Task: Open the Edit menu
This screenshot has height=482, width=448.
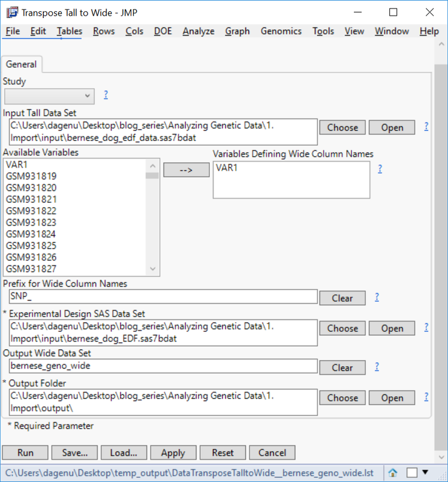Action: pyautogui.click(x=38, y=31)
